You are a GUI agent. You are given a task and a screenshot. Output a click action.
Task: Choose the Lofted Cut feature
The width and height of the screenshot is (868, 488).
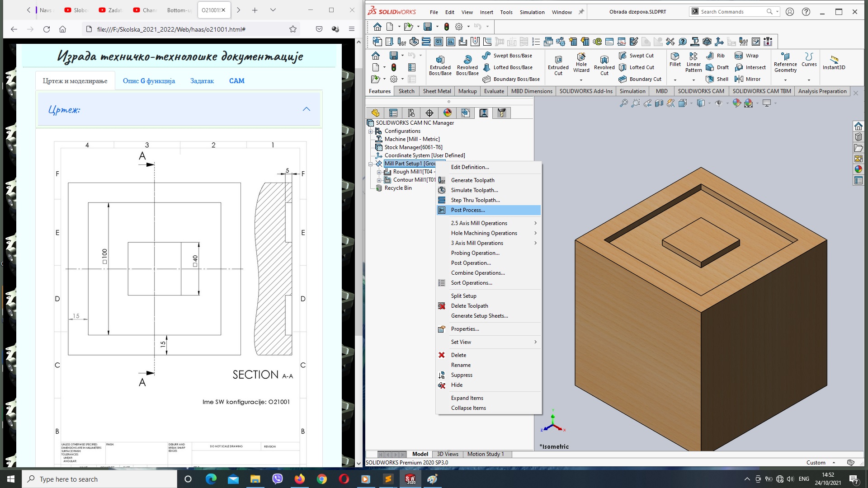click(x=636, y=67)
